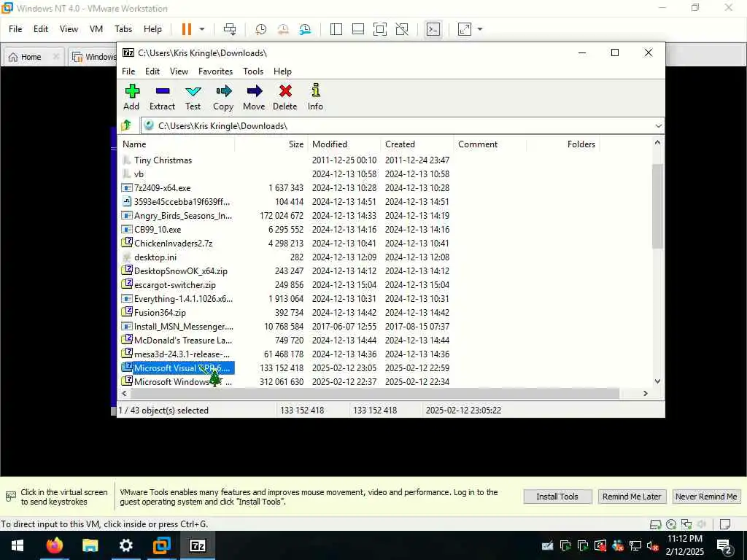747x560 pixels.
Task: Toggle the thumbnail bar icon in VMware
Action: 357,29
